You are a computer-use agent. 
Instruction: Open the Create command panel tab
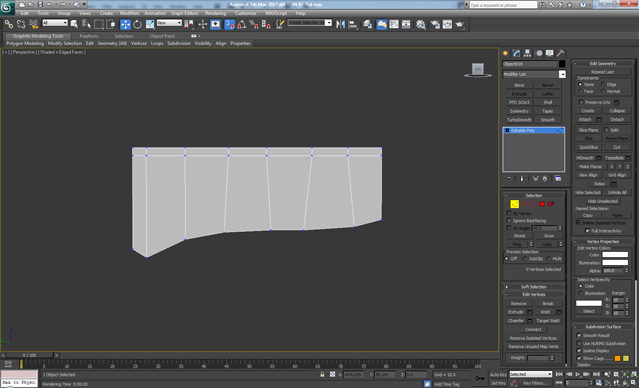click(506, 53)
